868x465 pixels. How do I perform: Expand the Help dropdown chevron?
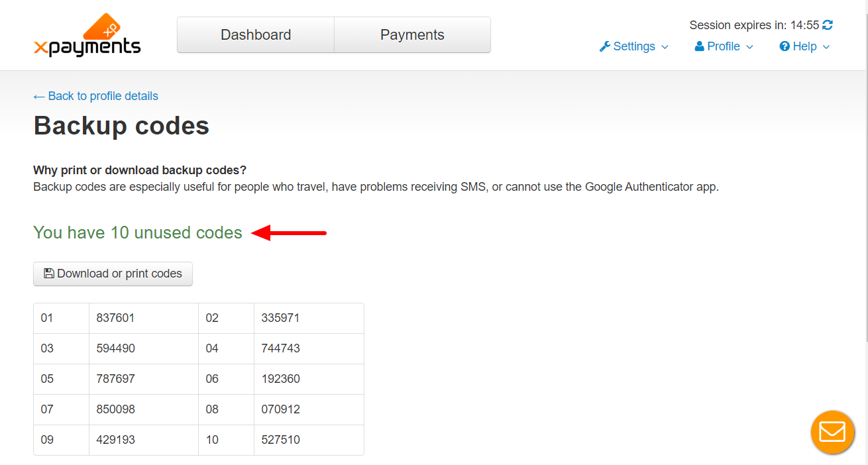coord(826,47)
